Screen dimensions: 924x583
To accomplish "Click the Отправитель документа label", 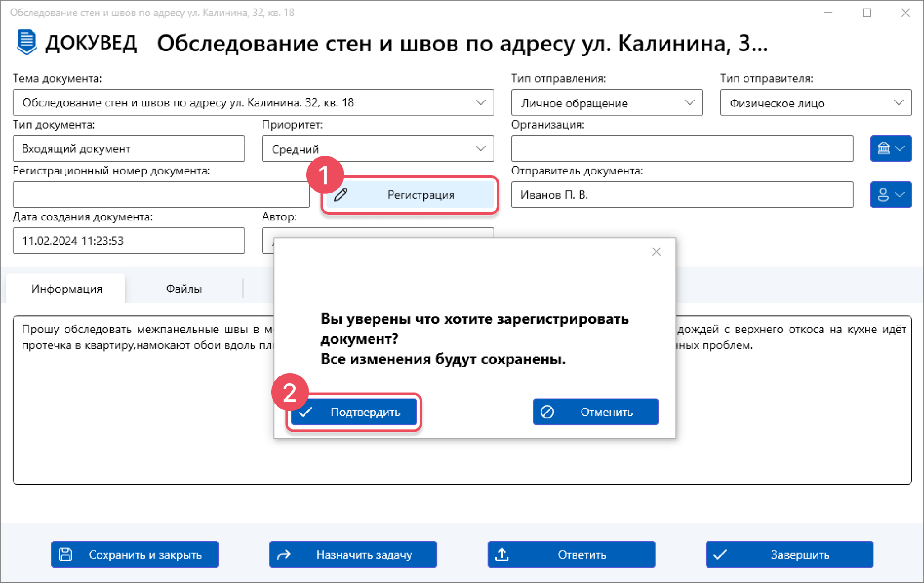I will 577,171.
